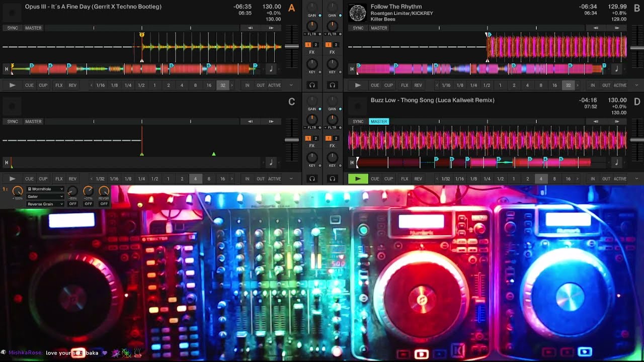Select loop size 32 on Deck A
644x362 pixels.
[x=222, y=85]
